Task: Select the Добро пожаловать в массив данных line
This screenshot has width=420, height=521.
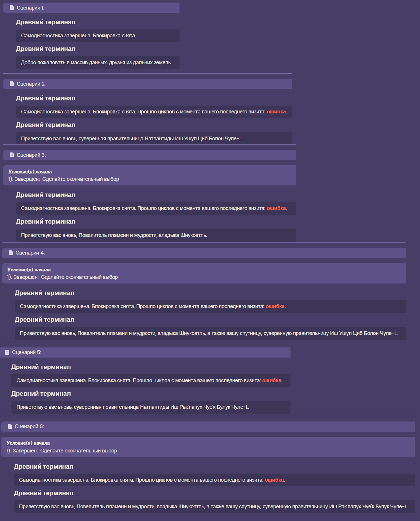Action: 98,62
